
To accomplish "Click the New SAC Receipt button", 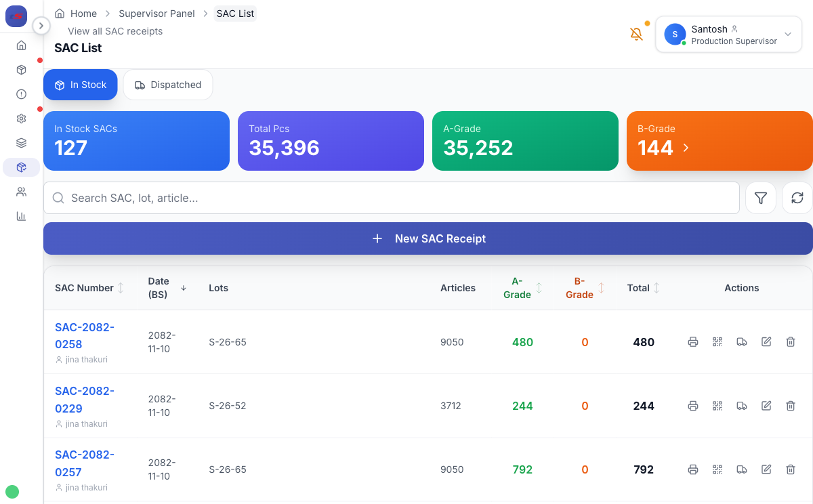I will tap(428, 238).
